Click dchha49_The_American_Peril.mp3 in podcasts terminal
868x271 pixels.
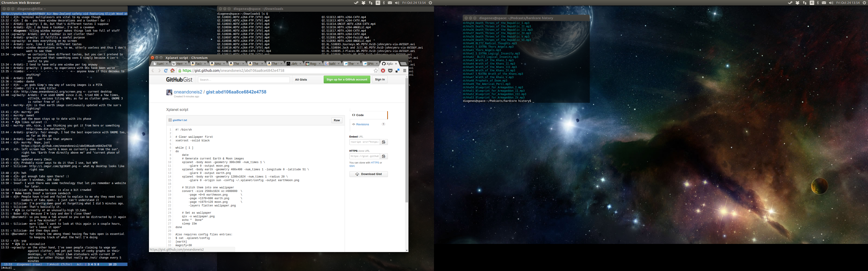[x=486, y=84]
